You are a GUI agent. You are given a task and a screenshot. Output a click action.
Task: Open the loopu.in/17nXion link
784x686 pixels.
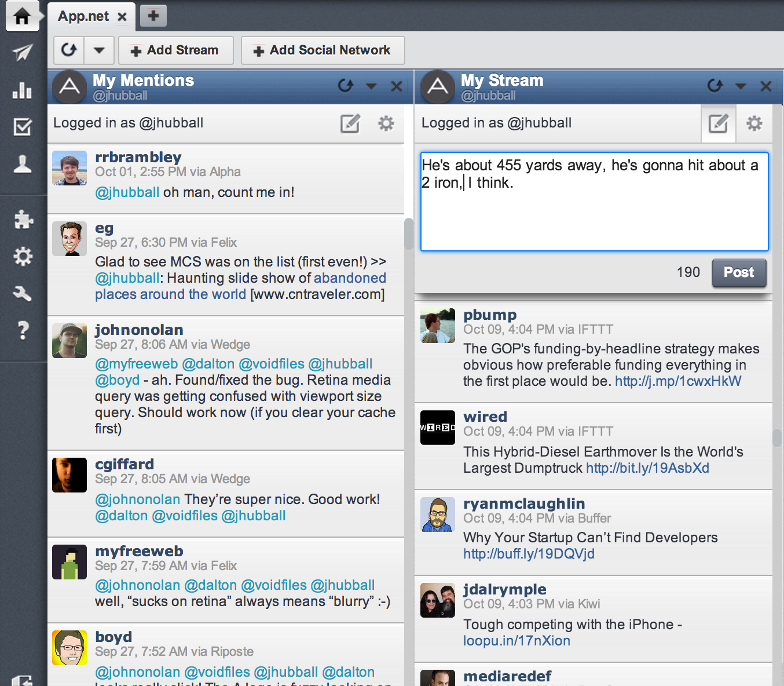(x=516, y=641)
